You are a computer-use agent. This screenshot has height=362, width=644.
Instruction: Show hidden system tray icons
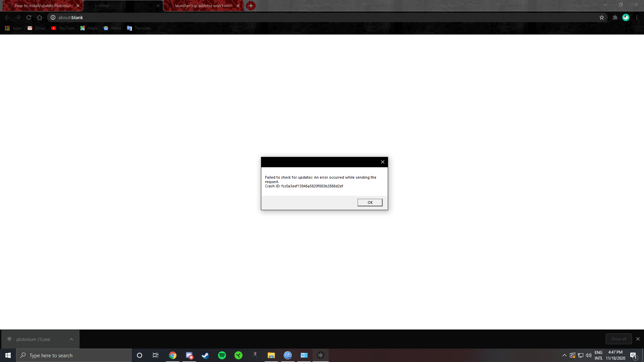[x=564, y=355]
